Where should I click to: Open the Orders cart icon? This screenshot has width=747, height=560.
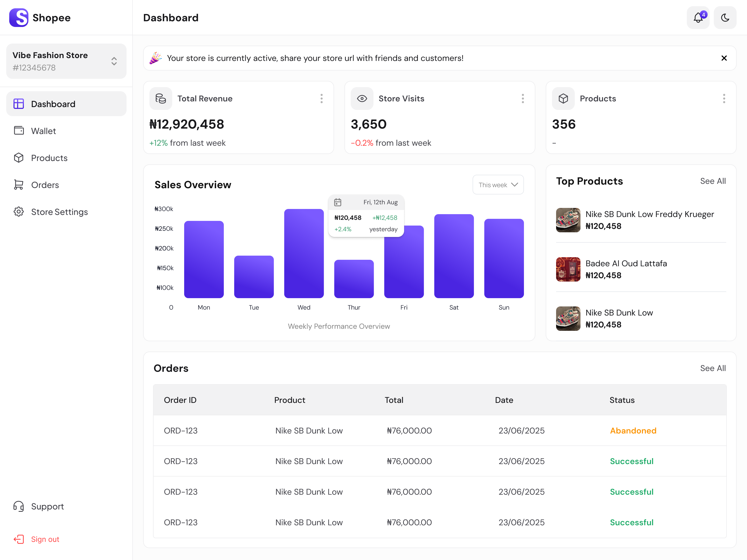(19, 185)
